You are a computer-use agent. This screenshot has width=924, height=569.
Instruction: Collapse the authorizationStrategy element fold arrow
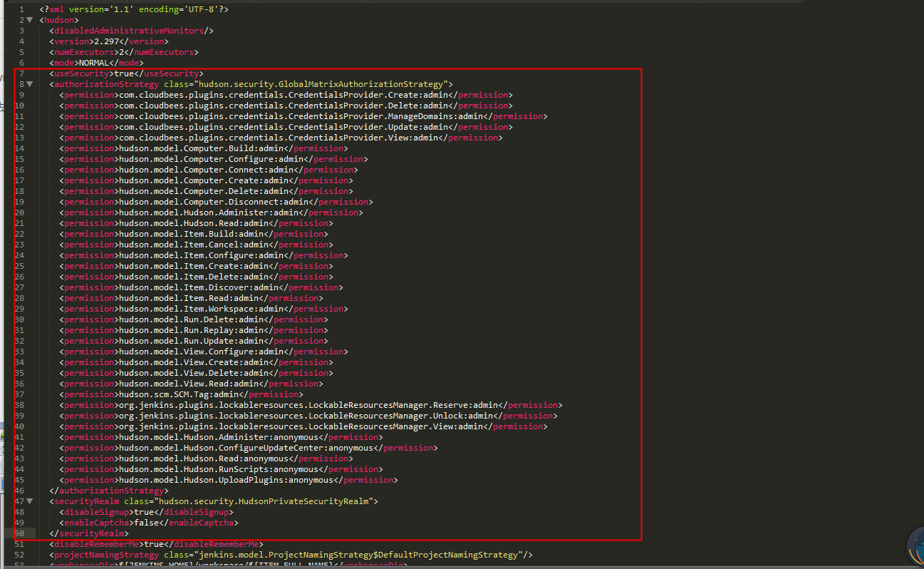click(x=29, y=83)
